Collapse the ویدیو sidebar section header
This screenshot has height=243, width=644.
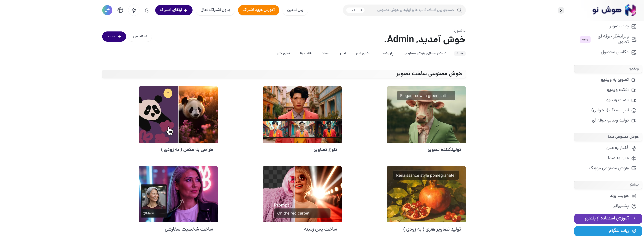click(x=608, y=69)
